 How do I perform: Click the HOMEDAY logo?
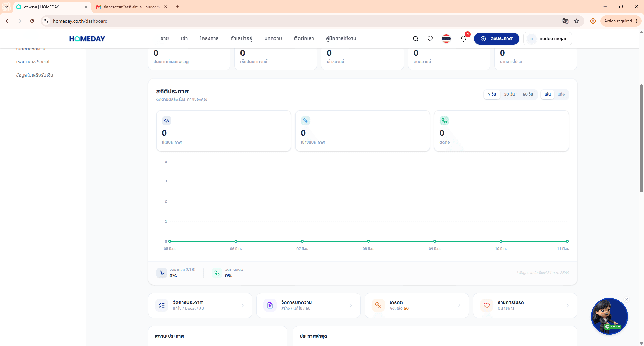(87, 39)
